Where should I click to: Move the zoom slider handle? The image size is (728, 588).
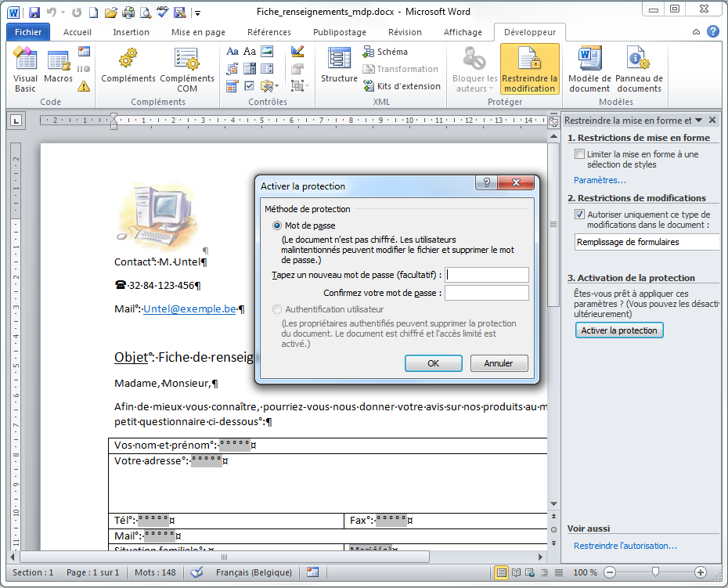tap(655, 572)
